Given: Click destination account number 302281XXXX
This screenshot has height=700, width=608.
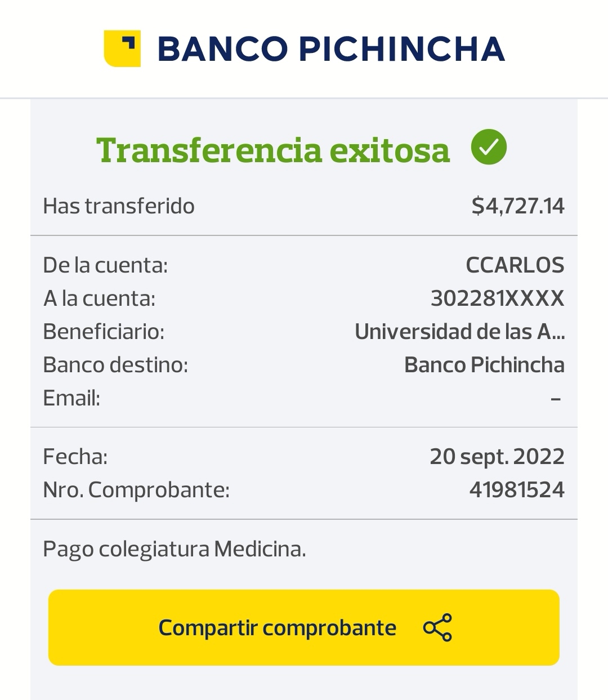Looking at the screenshot, I should [497, 298].
